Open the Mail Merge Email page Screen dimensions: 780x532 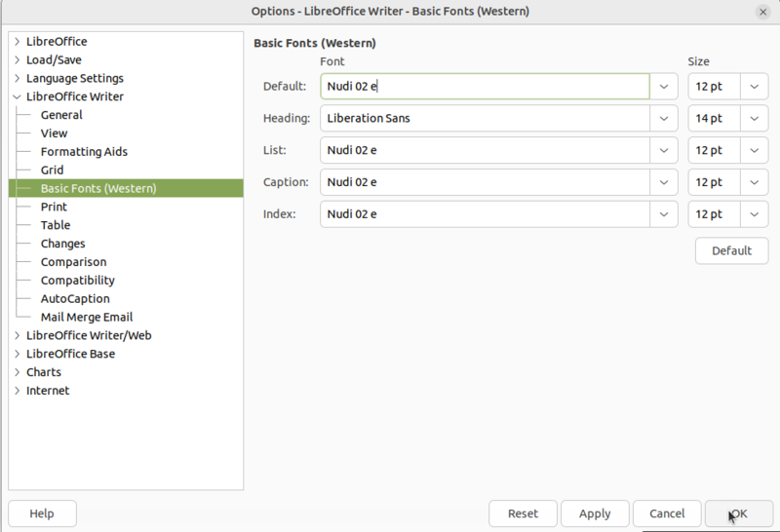click(x=87, y=318)
